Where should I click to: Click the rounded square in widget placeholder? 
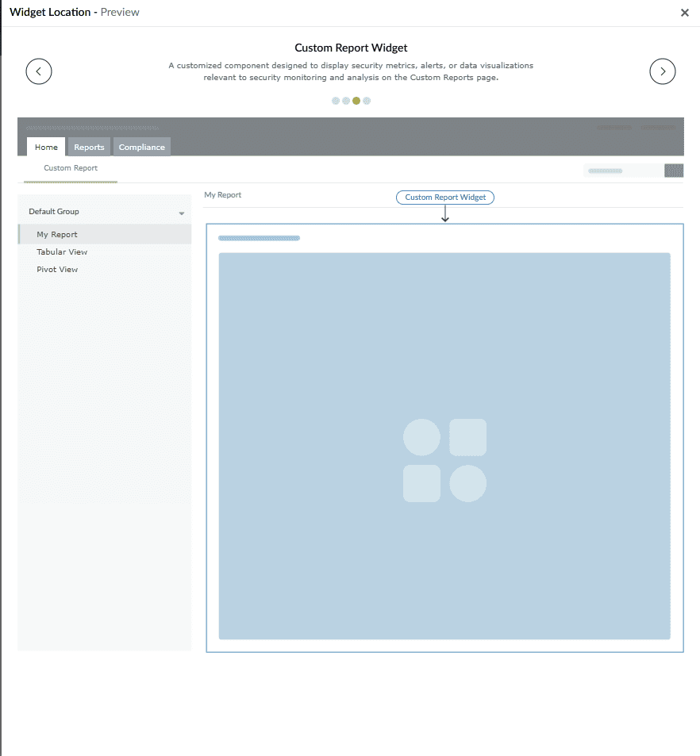click(469, 437)
